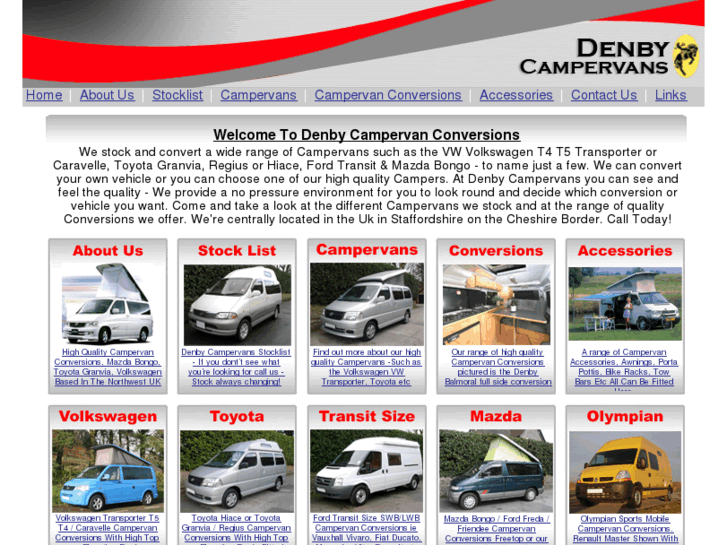
Task: Open the About Us white Mazda van photo
Action: (x=108, y=304)
